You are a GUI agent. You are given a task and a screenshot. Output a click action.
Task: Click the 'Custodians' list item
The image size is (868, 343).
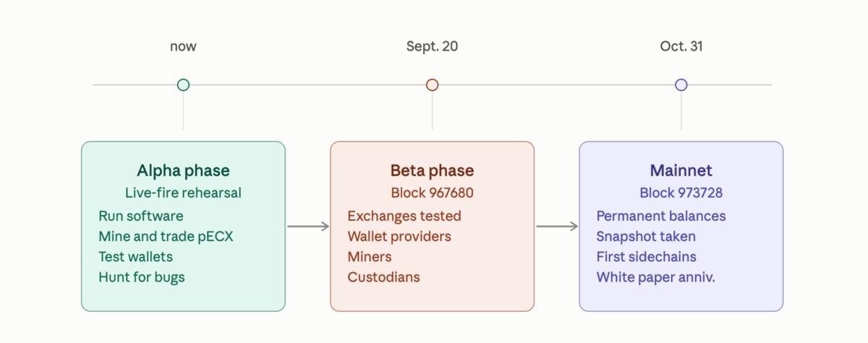point(383,277)
